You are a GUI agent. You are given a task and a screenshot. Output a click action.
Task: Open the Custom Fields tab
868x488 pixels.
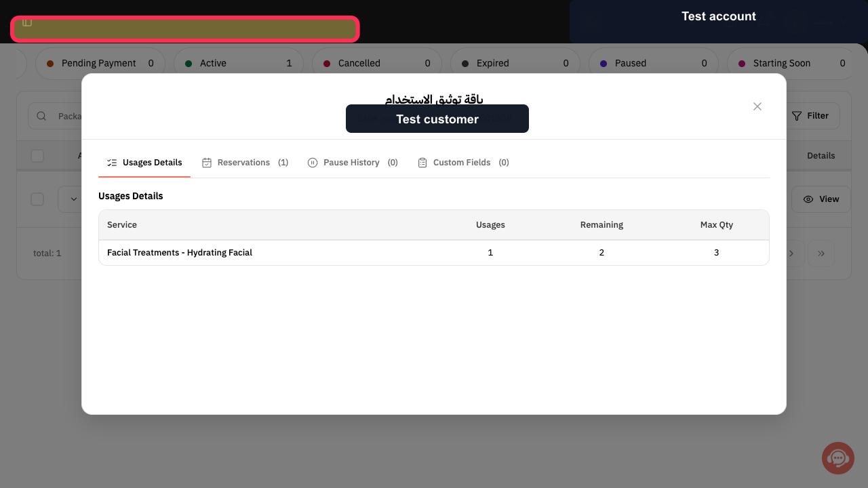pos(463,163)
